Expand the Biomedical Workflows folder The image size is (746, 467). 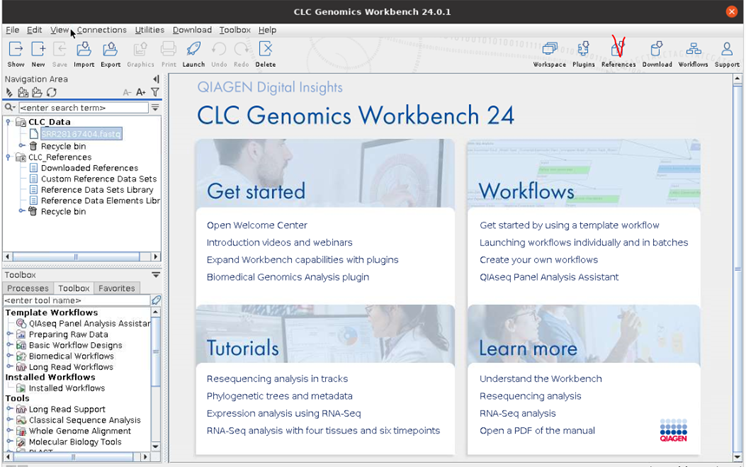[x=9, y=356]
